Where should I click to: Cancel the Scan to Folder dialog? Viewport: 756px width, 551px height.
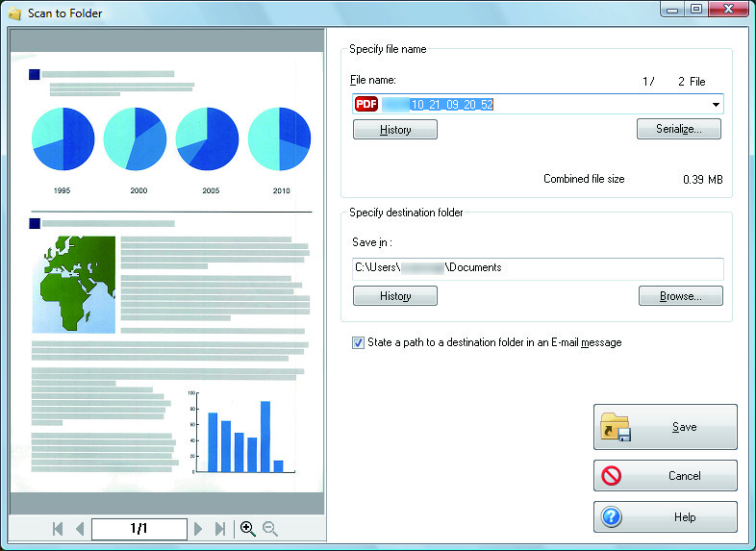(x=666, y=476)
